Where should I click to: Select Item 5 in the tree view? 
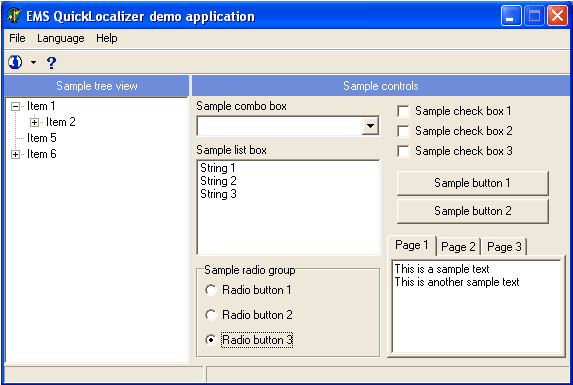pos(42,138)
